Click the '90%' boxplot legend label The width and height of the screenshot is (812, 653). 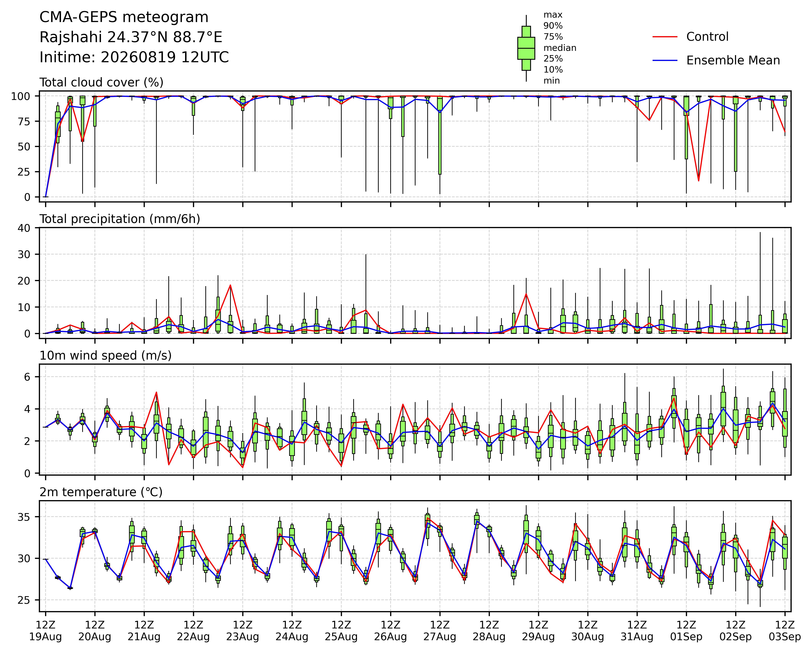[553, 26]
